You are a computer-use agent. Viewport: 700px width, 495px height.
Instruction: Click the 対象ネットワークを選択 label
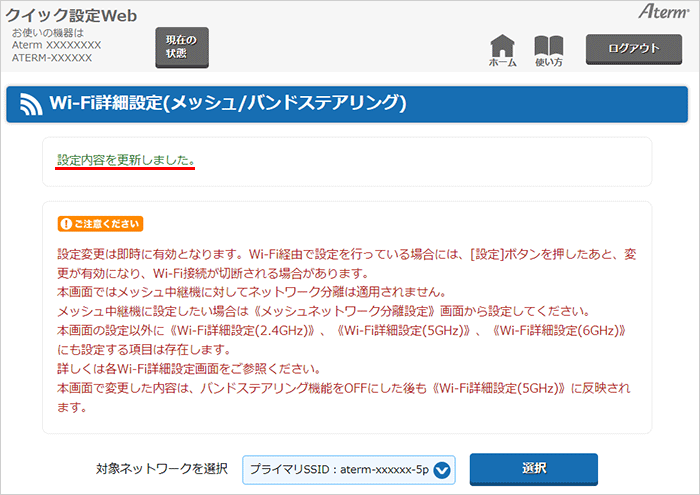(x=162, y=469)
